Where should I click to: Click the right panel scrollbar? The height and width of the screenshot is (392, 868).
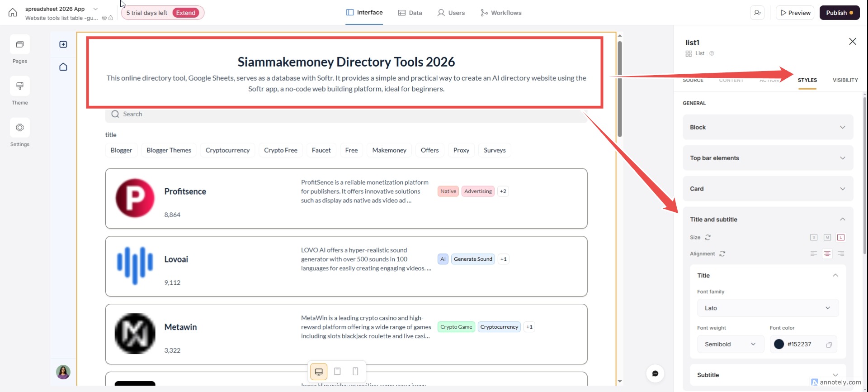865,176
